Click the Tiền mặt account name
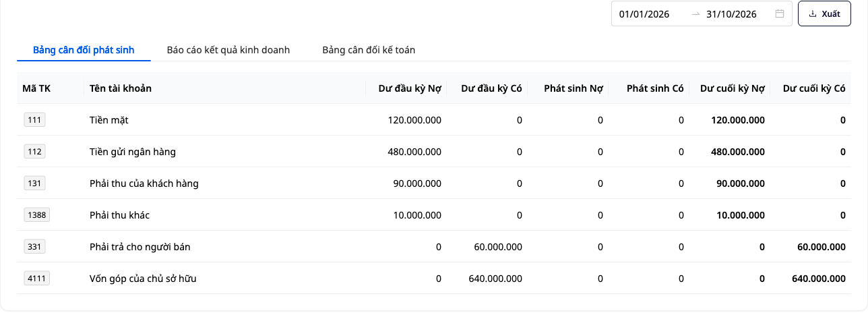 click(108, 120)
